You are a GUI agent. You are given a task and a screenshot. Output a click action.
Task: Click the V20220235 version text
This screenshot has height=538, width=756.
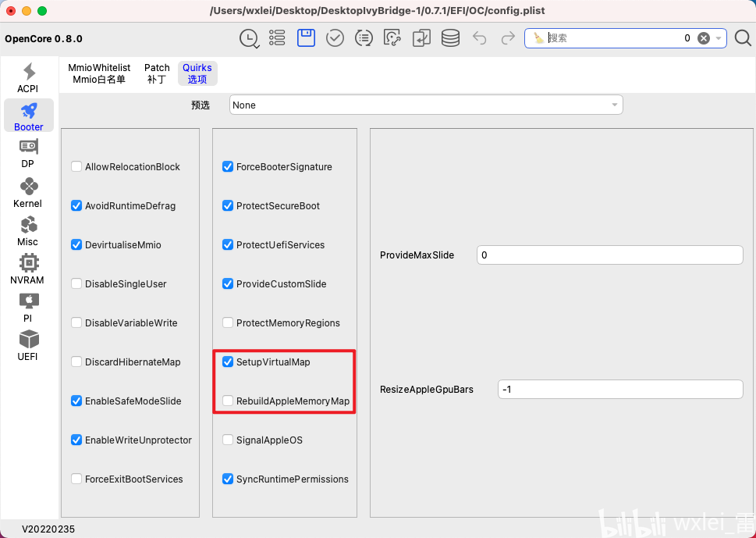pyautogui.click(x=48, y=529)
